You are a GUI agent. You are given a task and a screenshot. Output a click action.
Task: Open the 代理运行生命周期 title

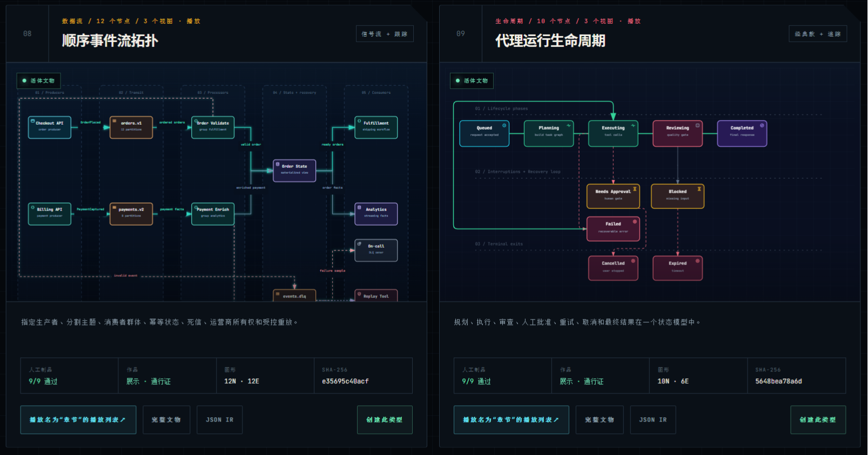click(550, 41)
